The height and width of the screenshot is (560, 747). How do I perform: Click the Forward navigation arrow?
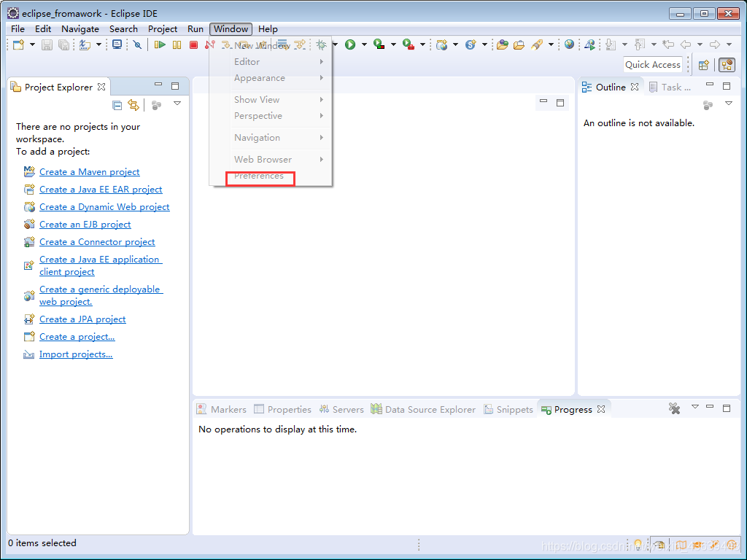tap(715, 44)
